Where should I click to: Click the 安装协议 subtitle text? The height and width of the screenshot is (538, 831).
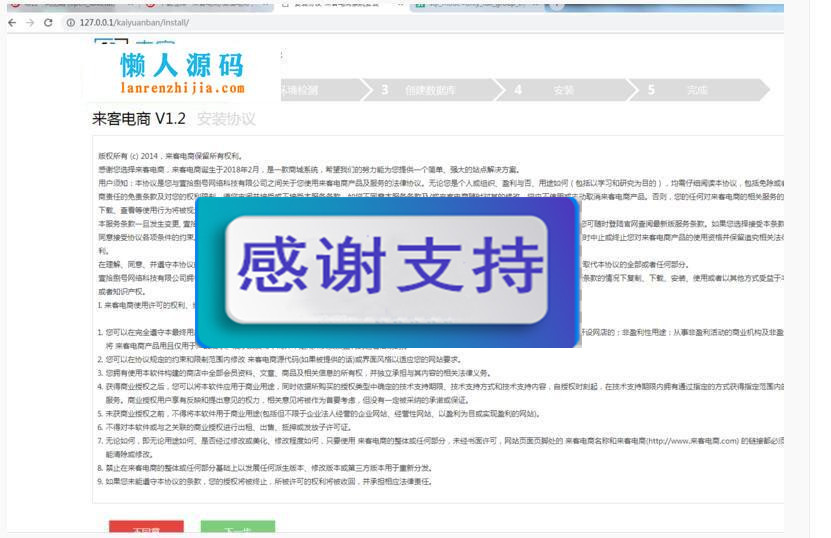click(x=226, y=119)
